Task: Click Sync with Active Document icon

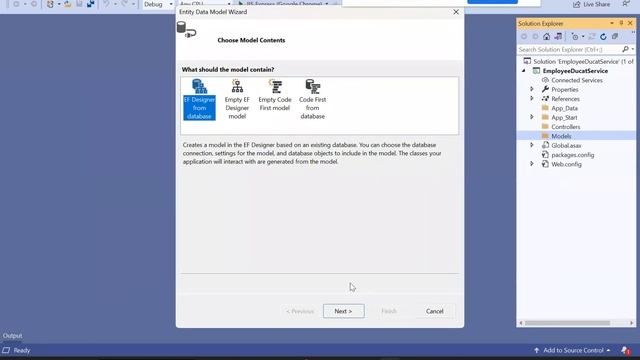Action: coord(592,36)
